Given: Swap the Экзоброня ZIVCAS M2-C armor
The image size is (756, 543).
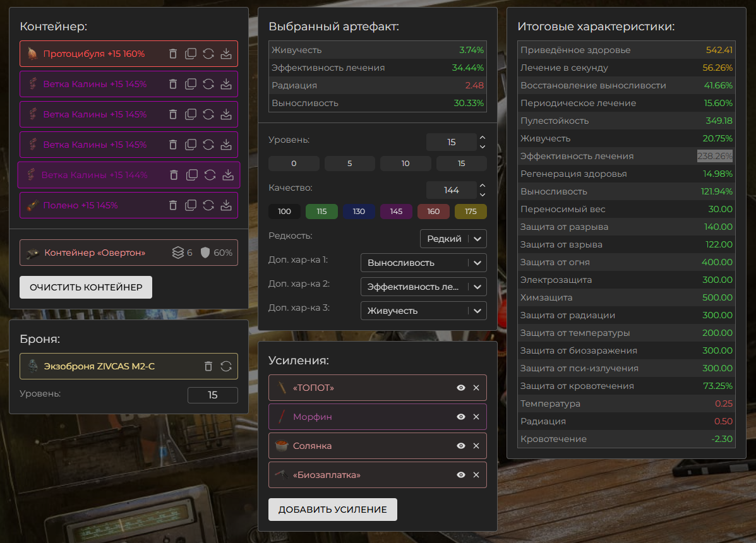Looking at the screenshot, I should pos(226,366).
